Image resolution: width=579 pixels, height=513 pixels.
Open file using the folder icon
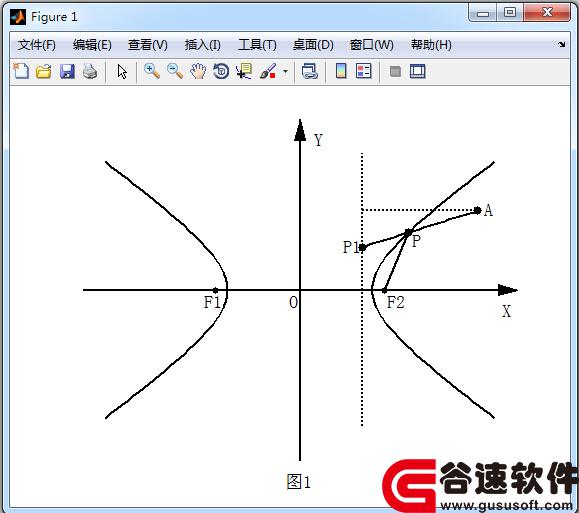(x=44, y=71)
